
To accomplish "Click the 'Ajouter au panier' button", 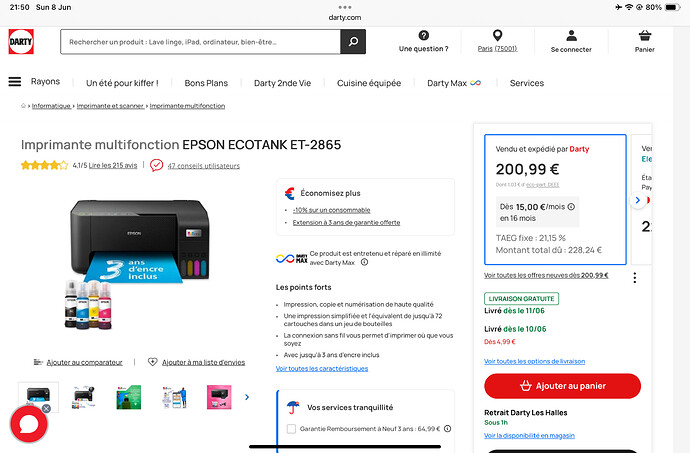I will [x=562, y=386].
